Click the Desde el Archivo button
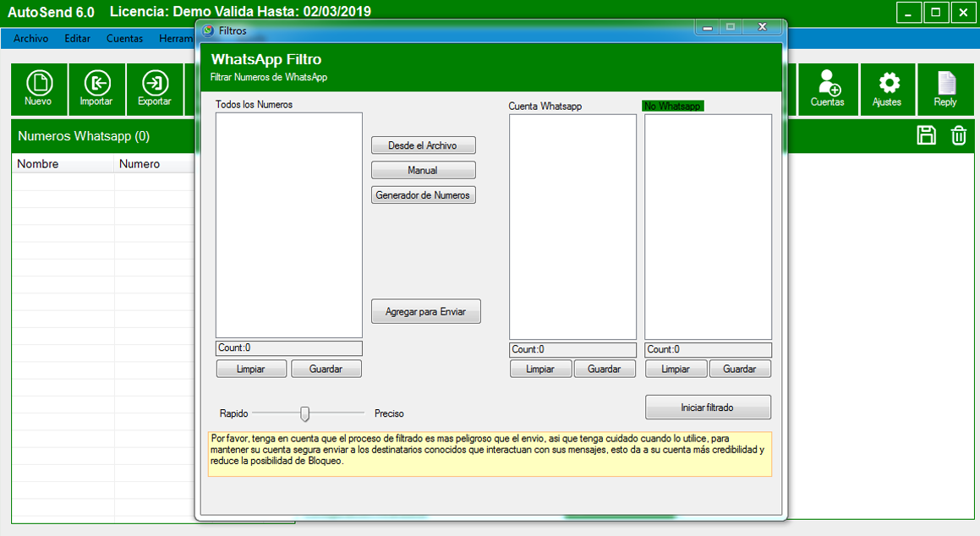Viewport: 980px width, 536px height. (x=423, y=145)
